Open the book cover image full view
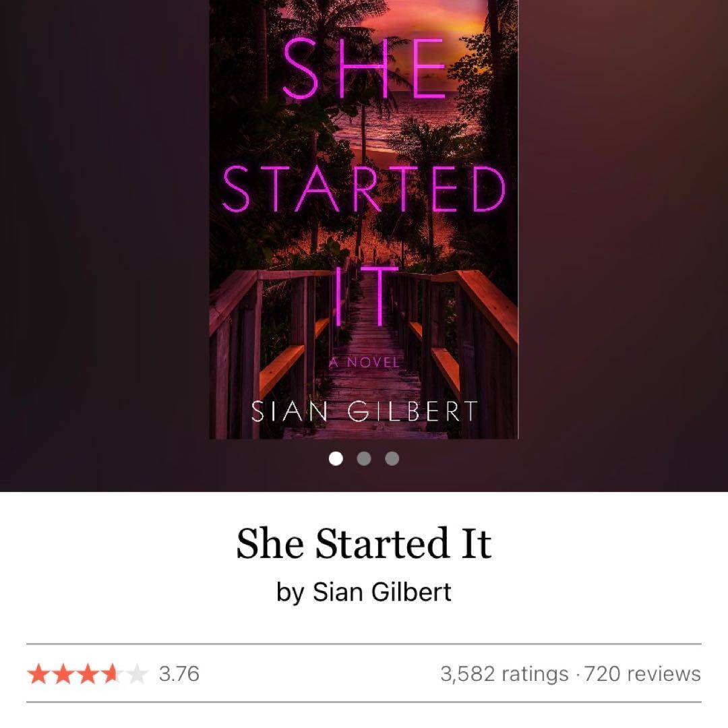The width and height of the screenshot is (728, 728). (363, 219)
